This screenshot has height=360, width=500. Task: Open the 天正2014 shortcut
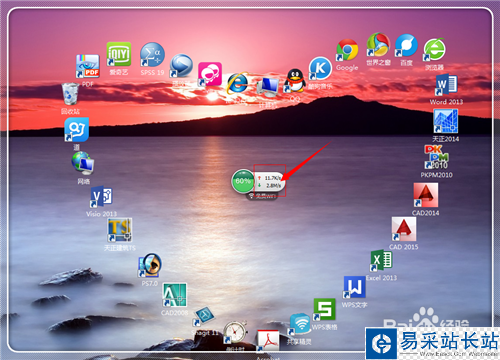[446, 121]
